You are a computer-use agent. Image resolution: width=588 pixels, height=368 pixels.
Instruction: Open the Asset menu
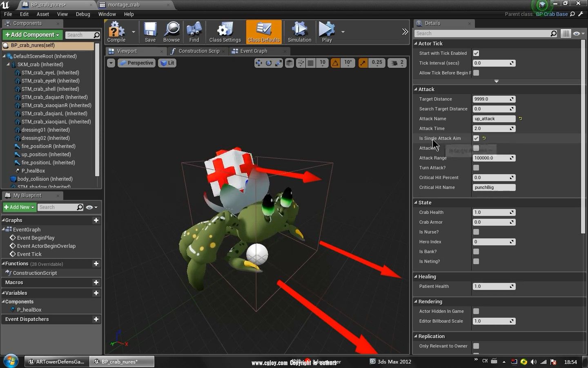tap(43, 14)
